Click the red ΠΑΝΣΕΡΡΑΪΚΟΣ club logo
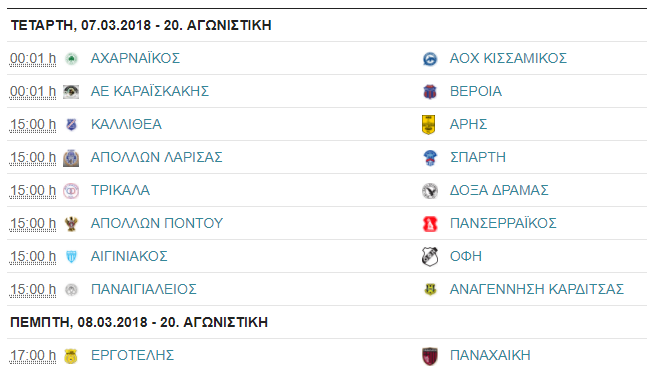Screen dimensions: 647x370 (x=430, y=224)
